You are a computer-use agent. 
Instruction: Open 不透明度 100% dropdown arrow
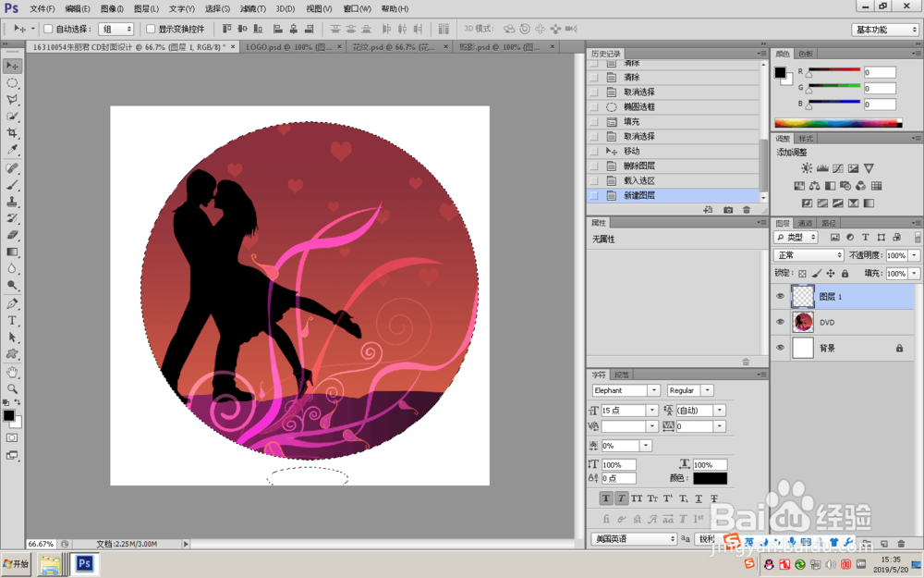click(914, 255)
